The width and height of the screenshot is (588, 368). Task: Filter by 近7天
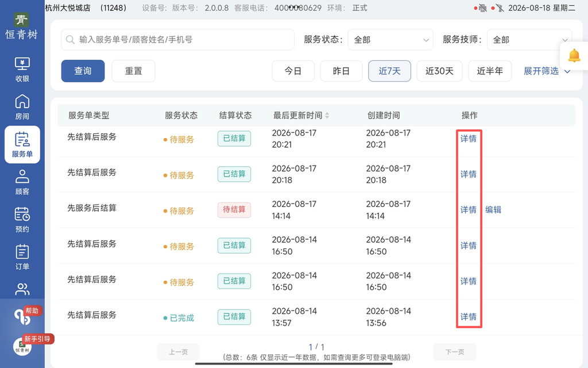pos(390,71)
